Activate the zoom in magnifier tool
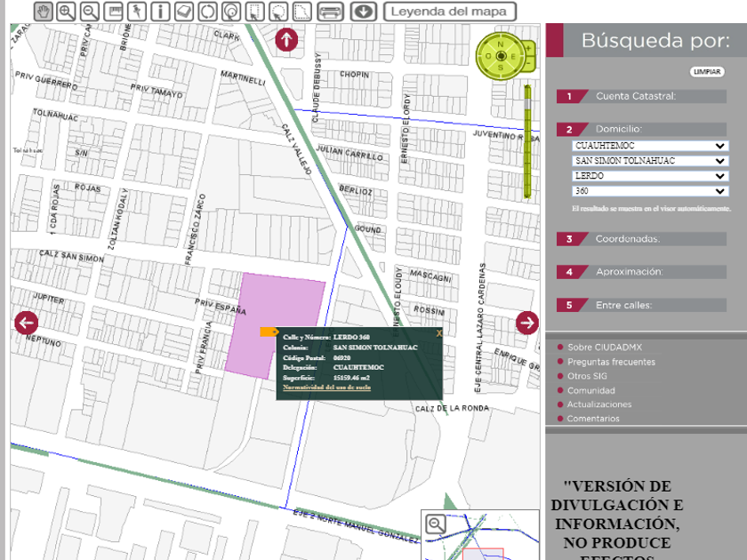747x560 pixels. tap(67, 12)
